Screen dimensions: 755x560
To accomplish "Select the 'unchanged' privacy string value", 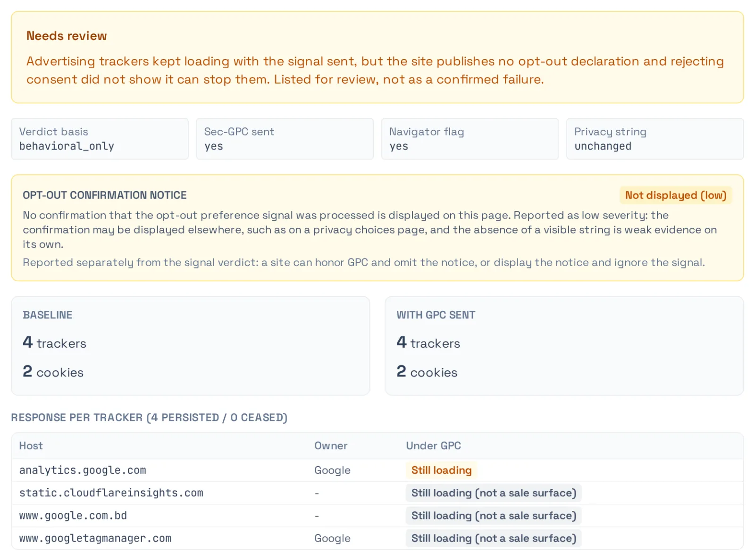I will point(603,146).
